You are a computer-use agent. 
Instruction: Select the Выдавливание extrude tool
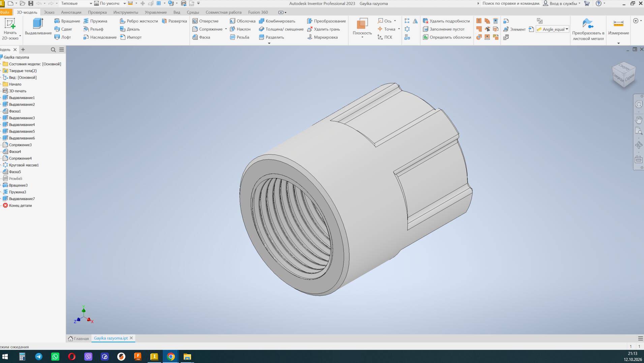tap(38, 27)
